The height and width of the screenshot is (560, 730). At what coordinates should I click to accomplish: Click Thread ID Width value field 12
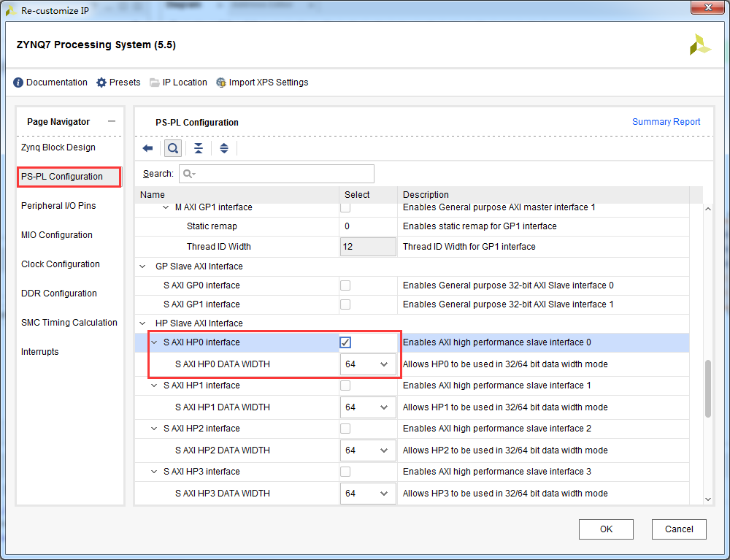pyautogui.click(x=368, y=247)
